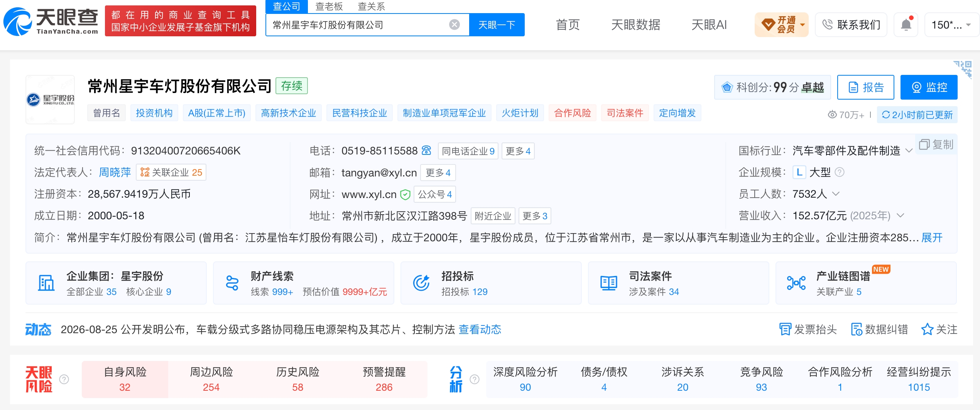Open the 天眼数据 menu
The width and height of the screenshot is (980, 410).
click(x=635, y=25)
